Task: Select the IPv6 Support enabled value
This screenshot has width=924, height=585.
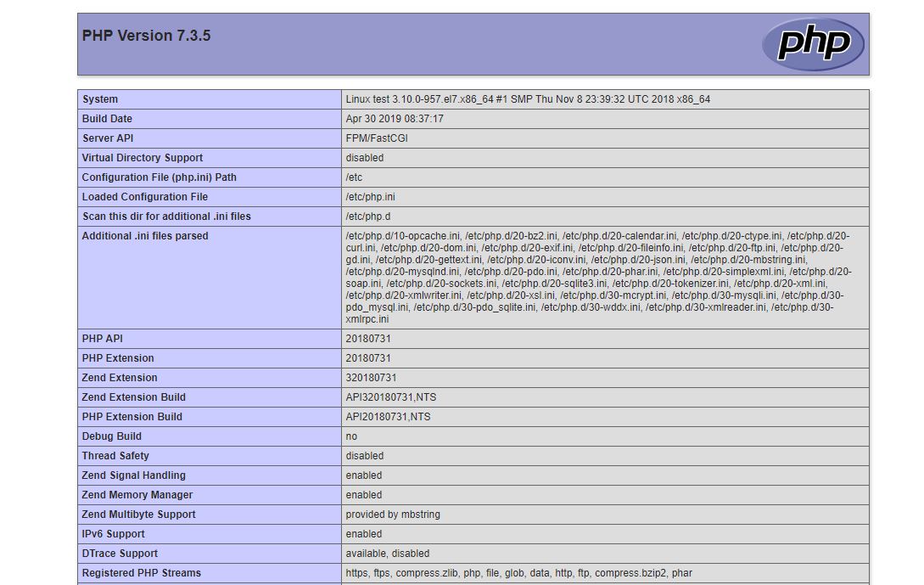Action: pos(363,534)
